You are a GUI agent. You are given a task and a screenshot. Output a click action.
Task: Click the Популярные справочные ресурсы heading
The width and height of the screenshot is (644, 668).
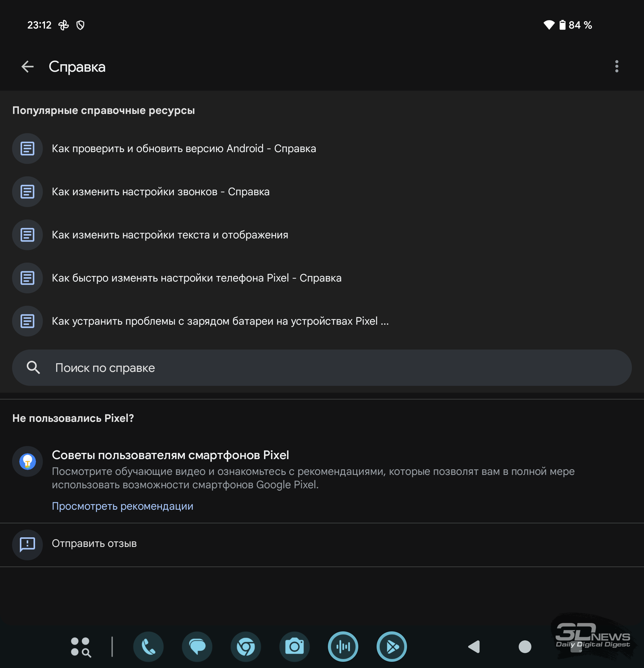(104, 111)
